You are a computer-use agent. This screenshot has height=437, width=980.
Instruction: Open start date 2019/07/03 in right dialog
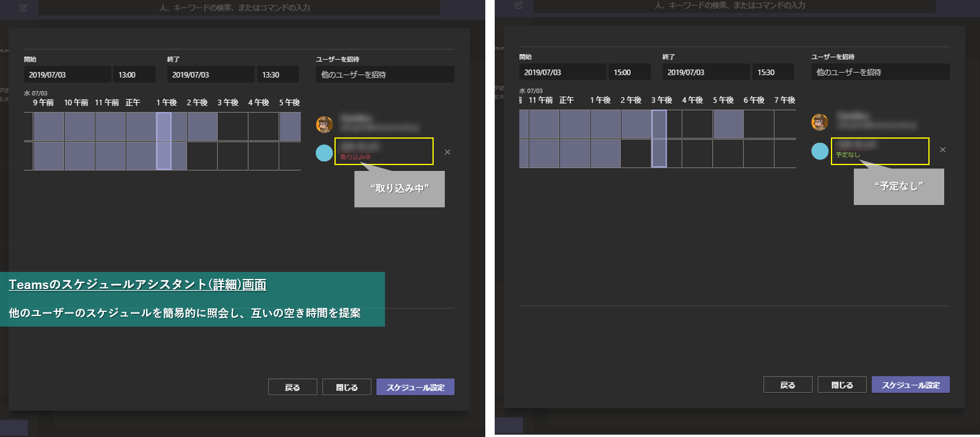pyautogui.click(x=563, y=72)
